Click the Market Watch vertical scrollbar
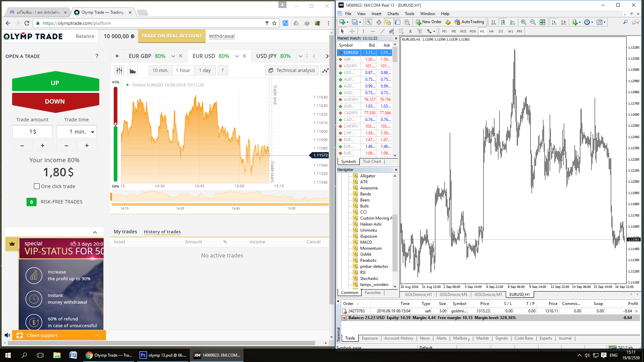The height and width of the screenshot is (362, 644). click(x=395, y=100)
